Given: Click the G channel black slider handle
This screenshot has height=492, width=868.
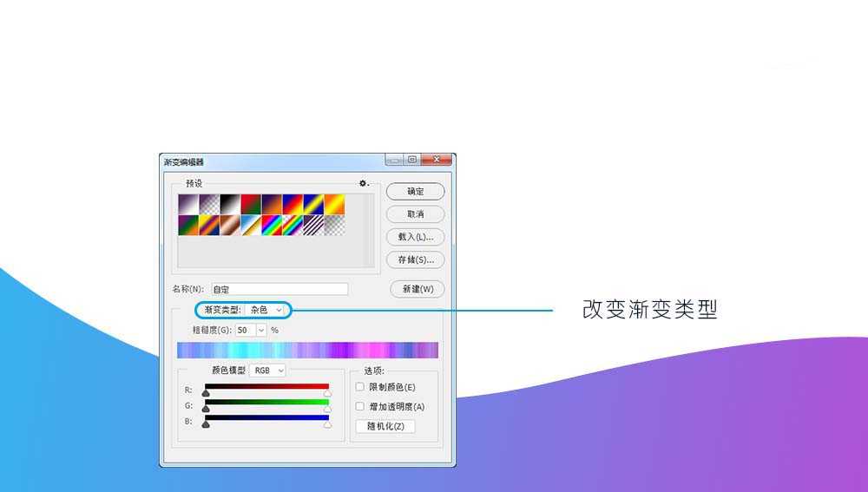Looking at the screenshot, I should (206, 409).
